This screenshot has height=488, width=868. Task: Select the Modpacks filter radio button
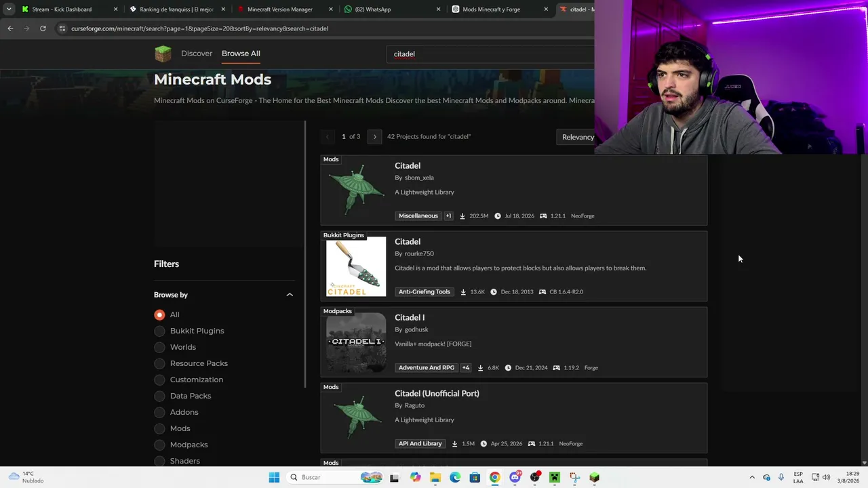pos(159,445)
